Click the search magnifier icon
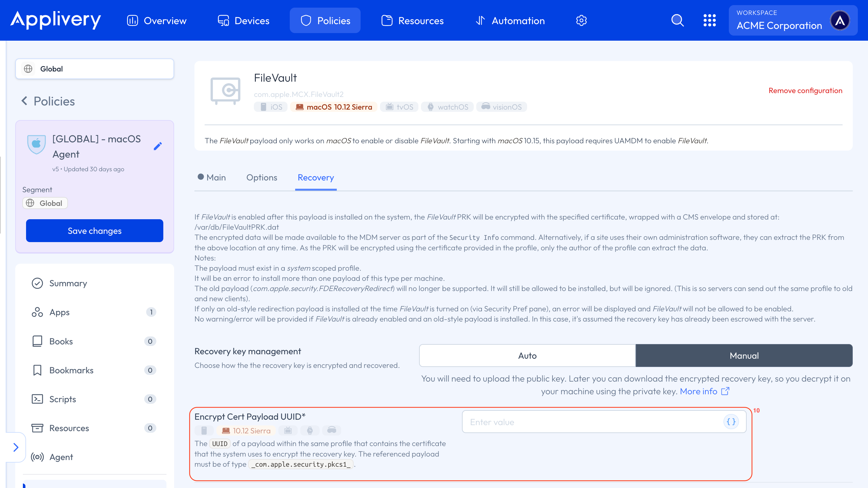This screenshot has height=488, width=868. (x=677, y=21)
